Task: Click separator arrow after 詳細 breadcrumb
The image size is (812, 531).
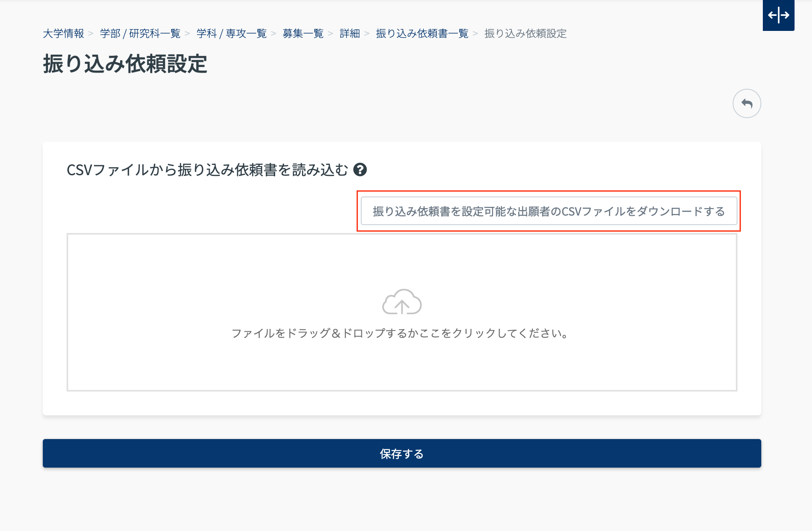Action: coord(367,33)
